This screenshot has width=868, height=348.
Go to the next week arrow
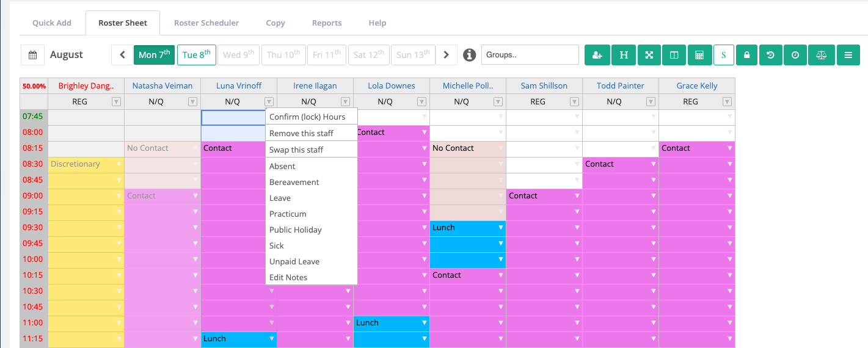(447, 55)
